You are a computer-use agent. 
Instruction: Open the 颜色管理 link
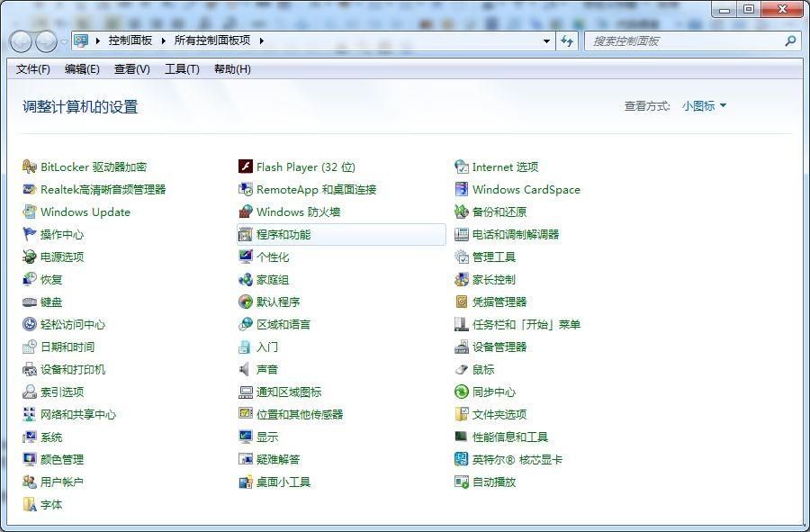coord(62,459)
